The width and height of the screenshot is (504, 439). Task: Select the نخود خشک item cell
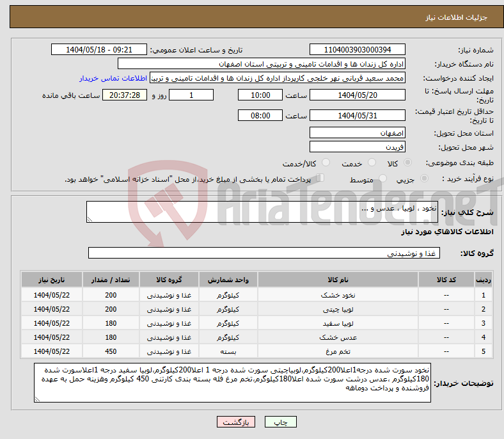[338, 295]
